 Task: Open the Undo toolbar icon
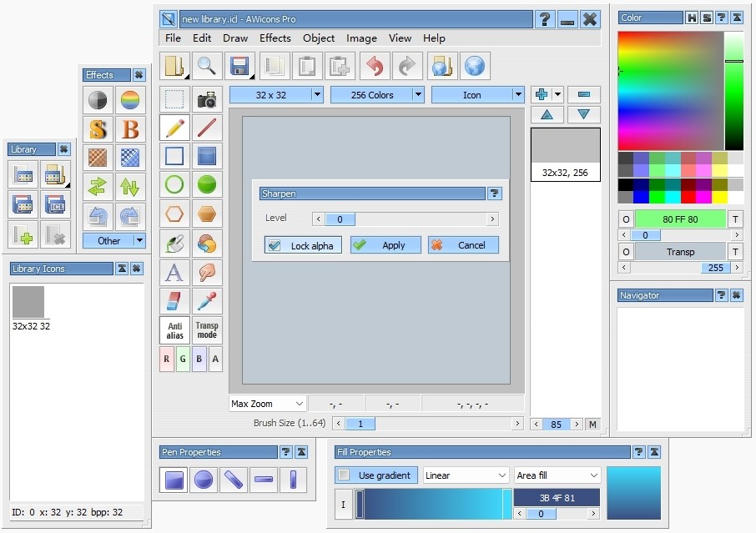[x=374, y=66]
